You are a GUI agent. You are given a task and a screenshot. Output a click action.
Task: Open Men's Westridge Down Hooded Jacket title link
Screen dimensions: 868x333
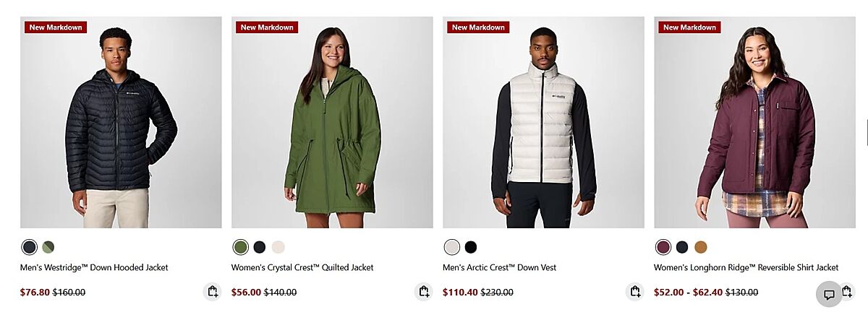pos(94,267)
